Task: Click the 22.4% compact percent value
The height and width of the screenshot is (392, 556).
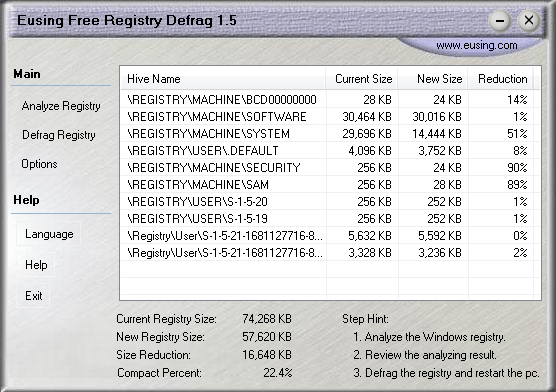Action: pos(278,372)
